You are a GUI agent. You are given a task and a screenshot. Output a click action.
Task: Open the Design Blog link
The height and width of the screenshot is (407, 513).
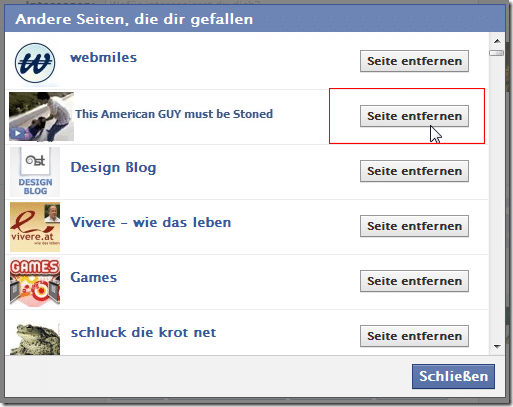113,167
